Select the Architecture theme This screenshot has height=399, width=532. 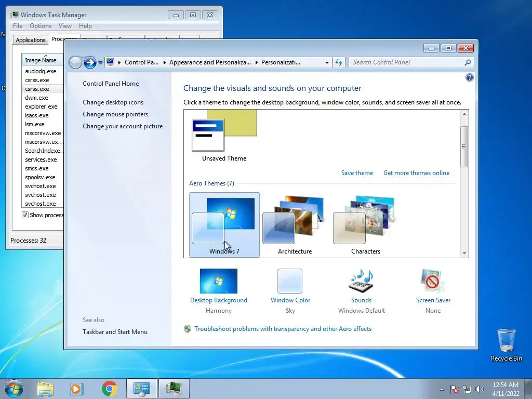click(x=295, y=225)
